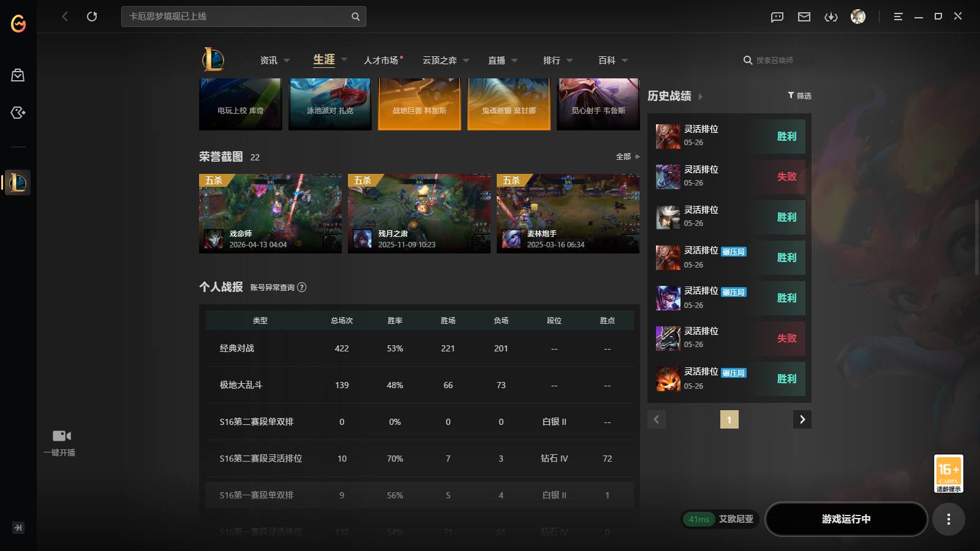This screenshot has width=980, height=551.
Task: Click the WeGame logo icon
Action: pyautogui.click(x=18, y=23)
